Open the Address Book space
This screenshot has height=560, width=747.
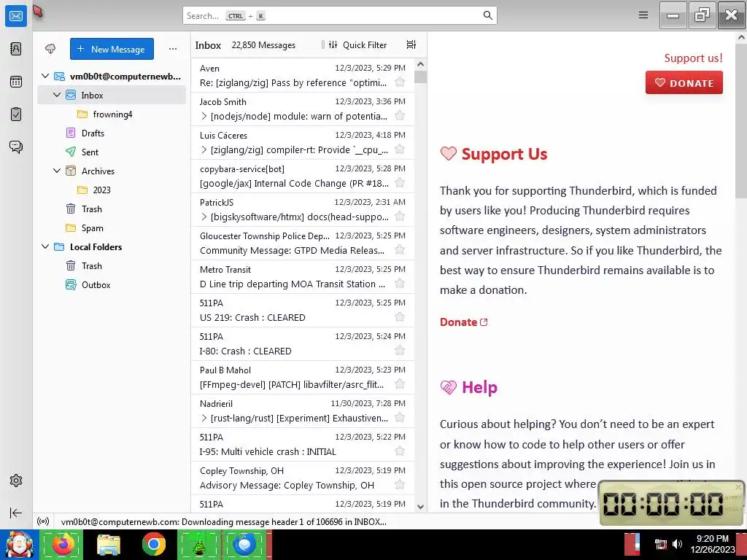tap(16, 49)
